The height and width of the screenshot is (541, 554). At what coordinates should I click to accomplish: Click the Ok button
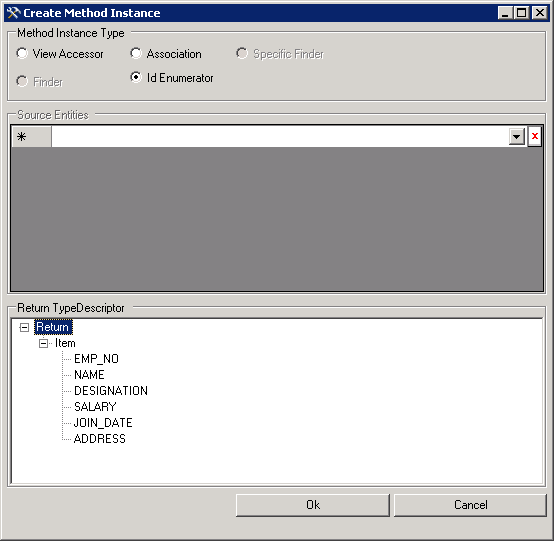point(313,505)
